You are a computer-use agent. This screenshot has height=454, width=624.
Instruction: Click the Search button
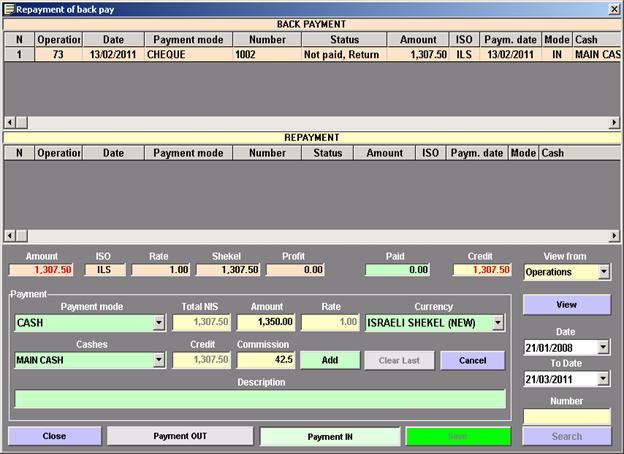click(x=566, y=436)
